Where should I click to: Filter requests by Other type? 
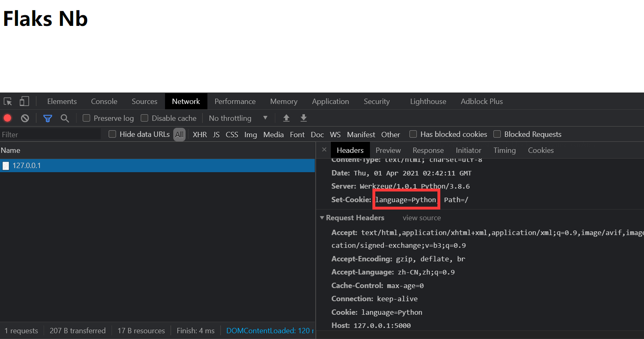pos(391,134)
